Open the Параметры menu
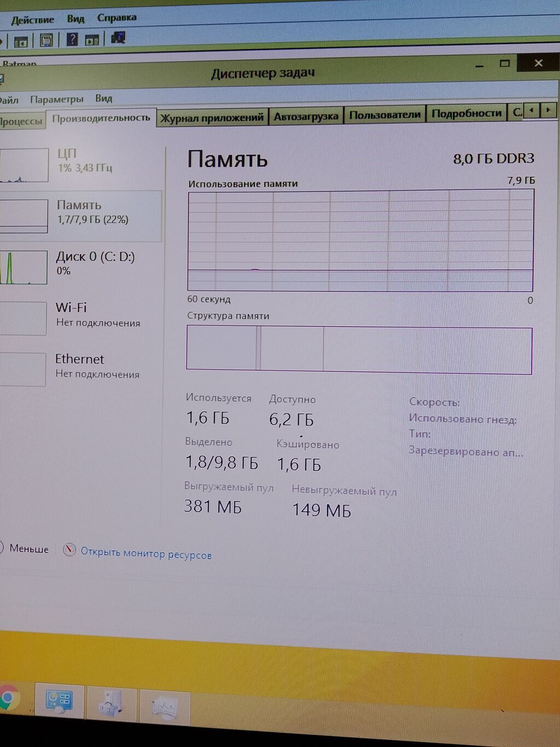 tap(56, 99)
